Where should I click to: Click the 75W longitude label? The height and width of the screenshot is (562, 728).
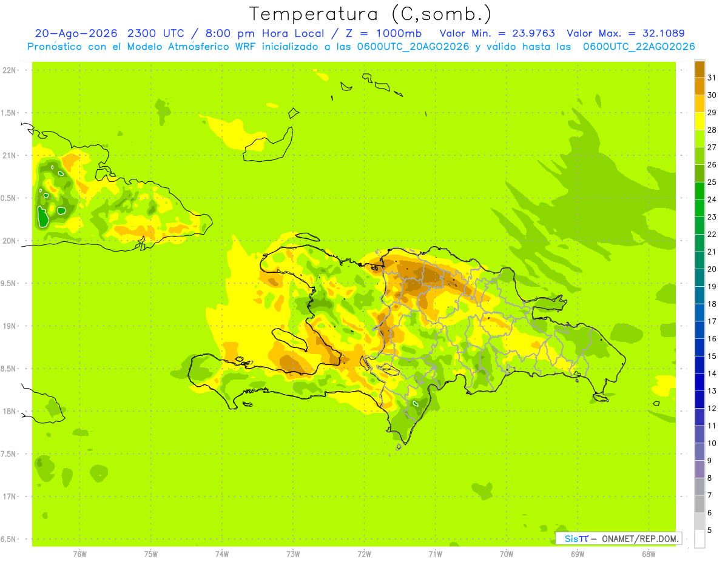(151, 554)
